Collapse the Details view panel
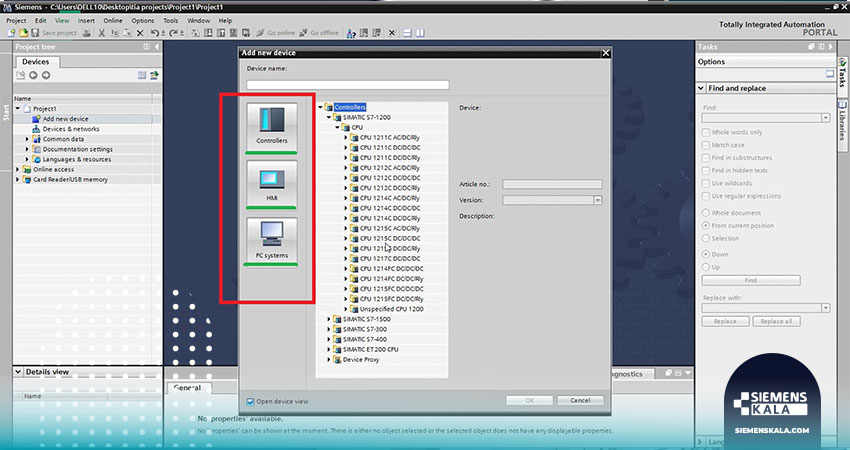850x450 pixels. click(x=18, y=372)
